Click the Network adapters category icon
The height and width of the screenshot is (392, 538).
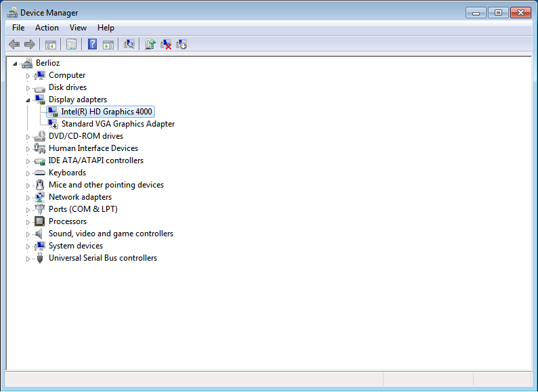(40, 197)
